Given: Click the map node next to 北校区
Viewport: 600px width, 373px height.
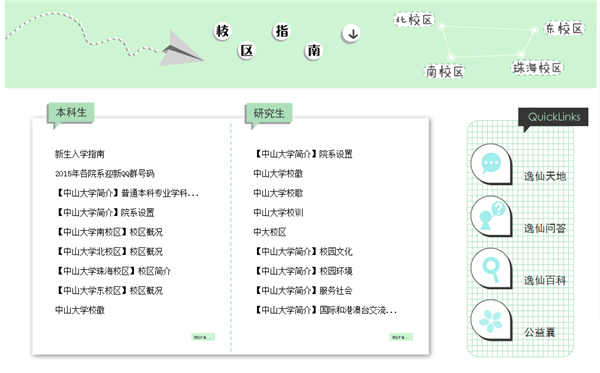Looking at the screenshot, I should click(442, 26).
